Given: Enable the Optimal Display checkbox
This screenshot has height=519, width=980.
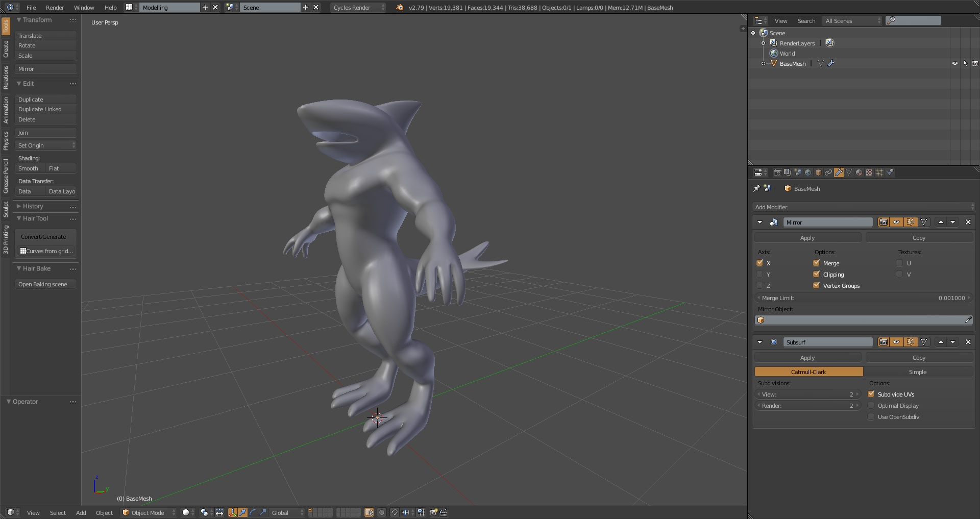Looking at the screenshot, I should click(871, 406).
